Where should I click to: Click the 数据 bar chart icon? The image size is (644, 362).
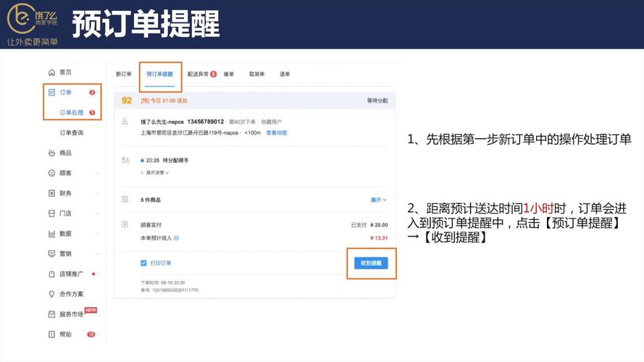coord(51,234)
